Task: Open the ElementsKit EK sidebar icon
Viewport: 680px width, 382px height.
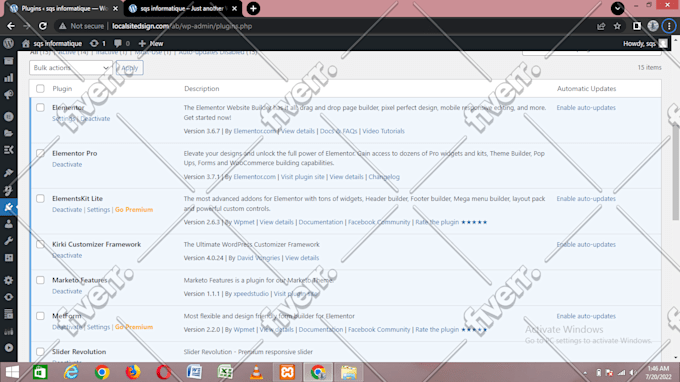Action: pos(8,150)
